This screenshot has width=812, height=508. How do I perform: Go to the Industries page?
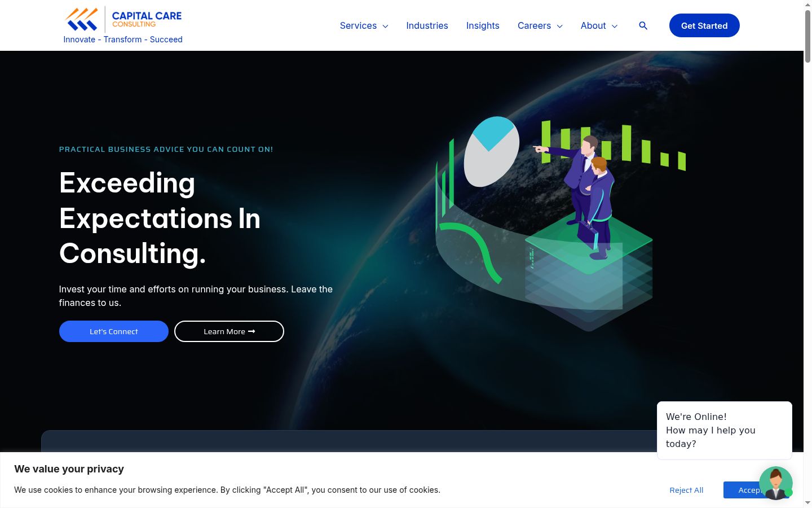[x=427, y=25]
